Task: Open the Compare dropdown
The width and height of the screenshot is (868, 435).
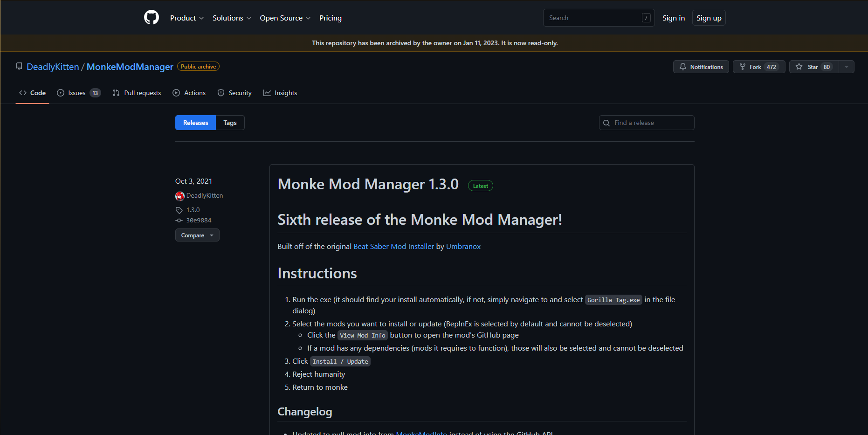Action: point(197,235)
